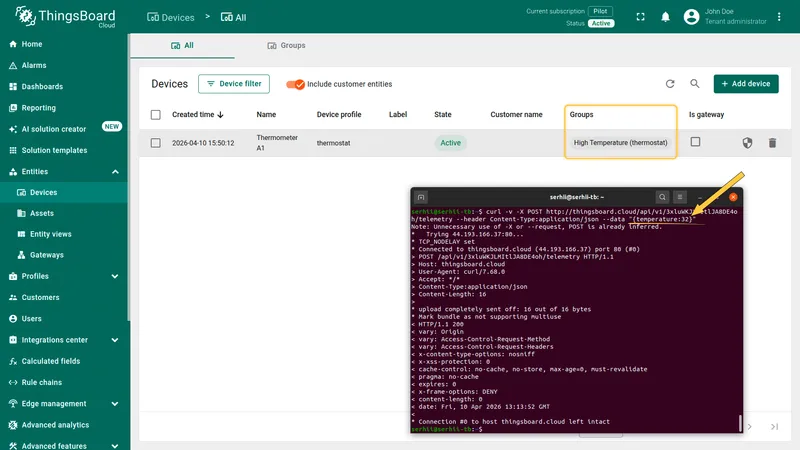Click terminal new-tab icon

tap(421, 197)
